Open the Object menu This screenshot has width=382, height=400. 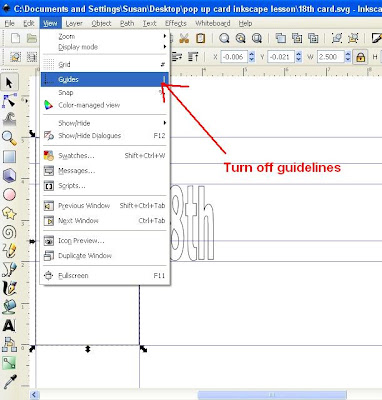(101, 23)
